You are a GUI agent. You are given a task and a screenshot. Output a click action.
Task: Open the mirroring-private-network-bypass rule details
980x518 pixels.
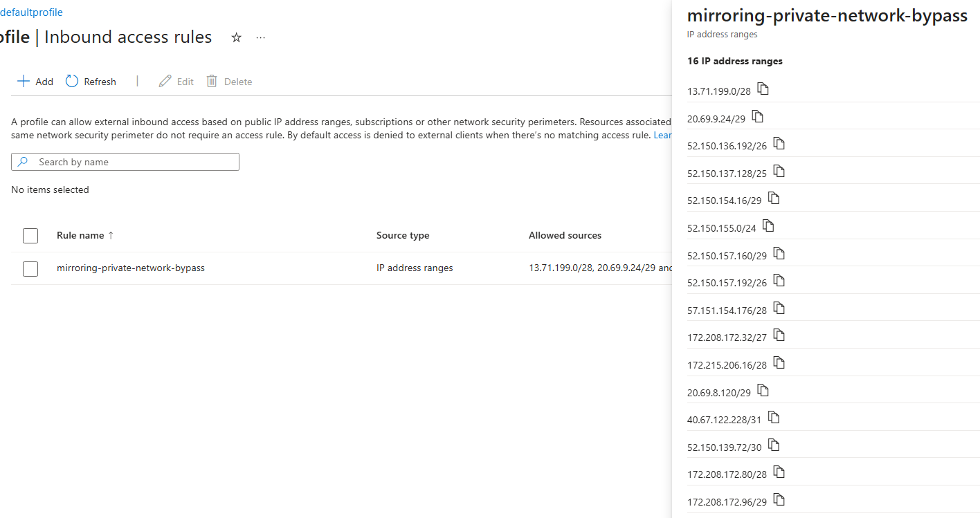point(130,268)
